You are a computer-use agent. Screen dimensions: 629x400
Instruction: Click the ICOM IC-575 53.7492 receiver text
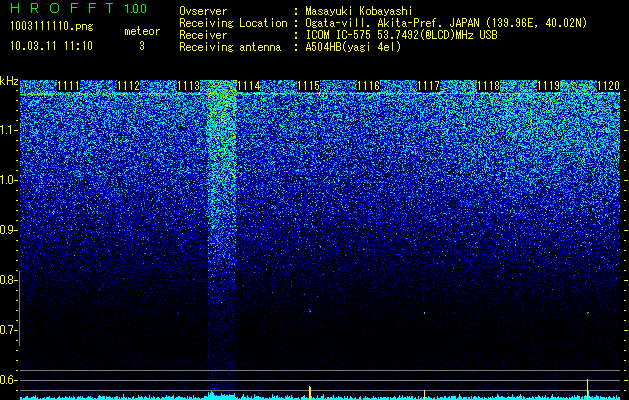click(401, 35)
